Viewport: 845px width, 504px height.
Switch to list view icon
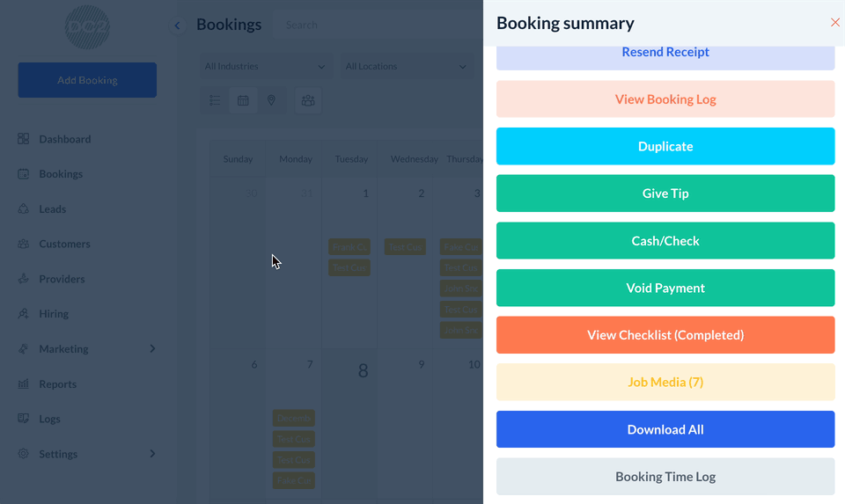click(215, 101)
